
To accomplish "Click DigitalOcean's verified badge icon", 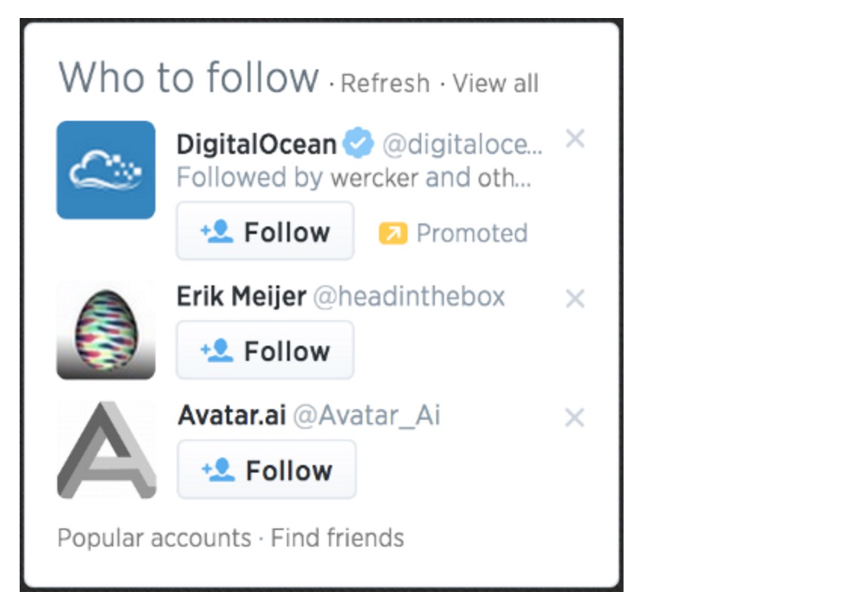I will [x=359, y=143].
